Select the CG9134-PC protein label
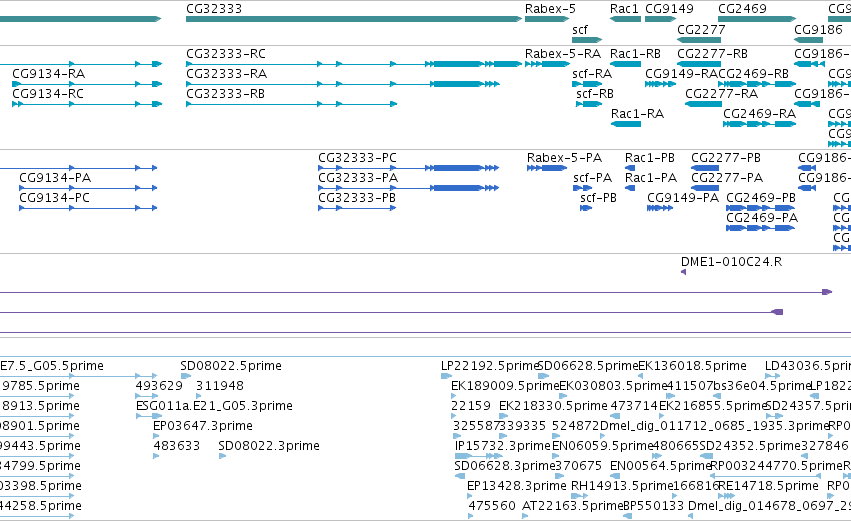The width and height of the screenshot is (851, 521). [x=54, y=198]
